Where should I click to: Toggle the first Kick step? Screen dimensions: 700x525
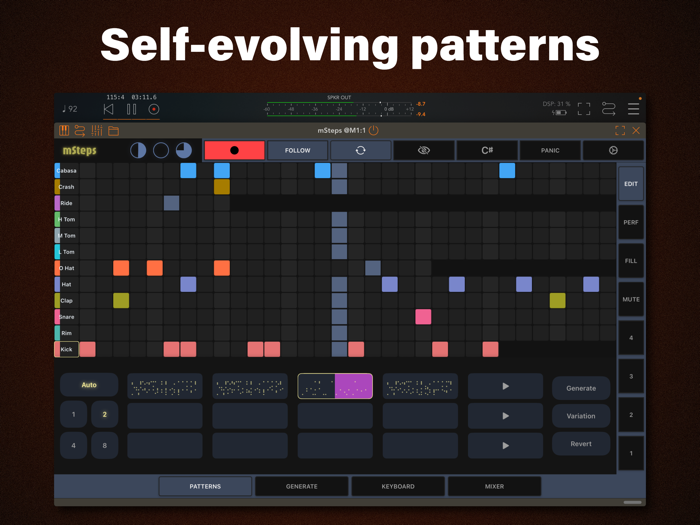(88, 349)
